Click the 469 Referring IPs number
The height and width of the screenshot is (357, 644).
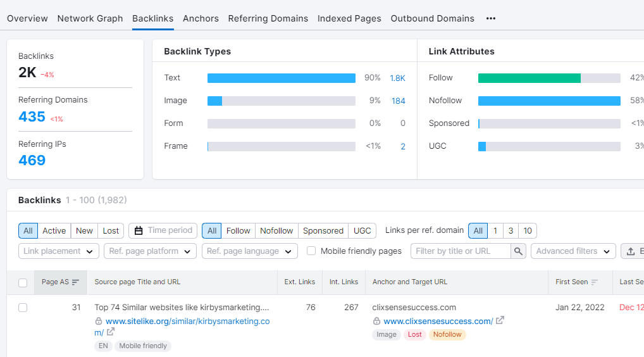point(32,160)
